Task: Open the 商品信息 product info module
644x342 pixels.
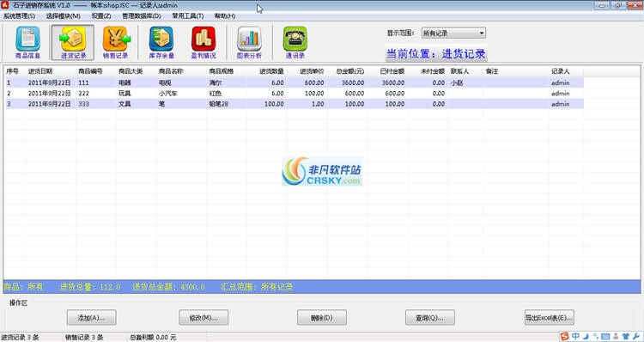Action: (27, 43)
